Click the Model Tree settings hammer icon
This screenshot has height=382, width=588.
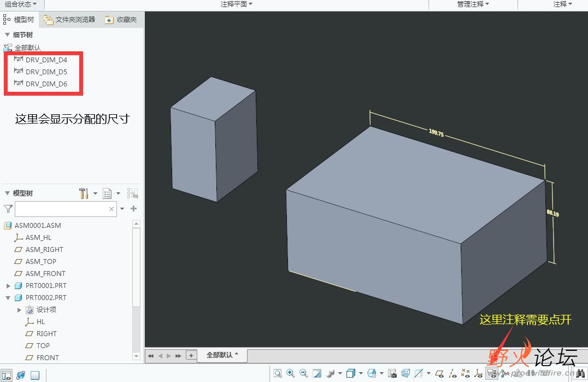pyautogui.click(x=84, y=193)
